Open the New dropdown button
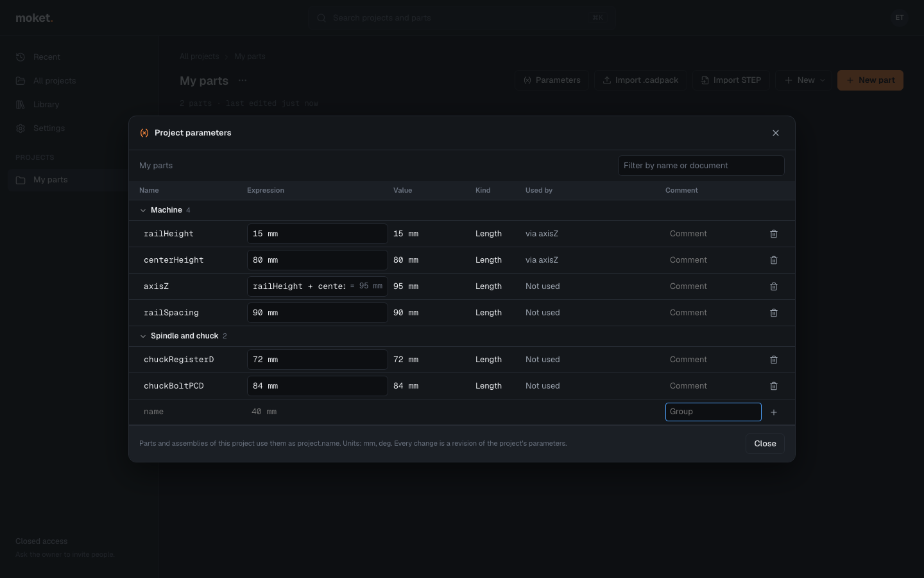 pos(804,80)
